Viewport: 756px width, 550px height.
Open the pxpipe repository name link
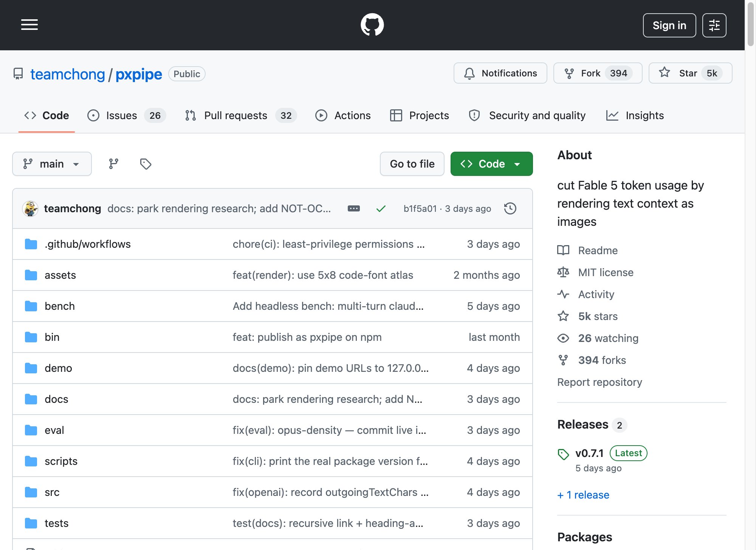coord(139,74)
